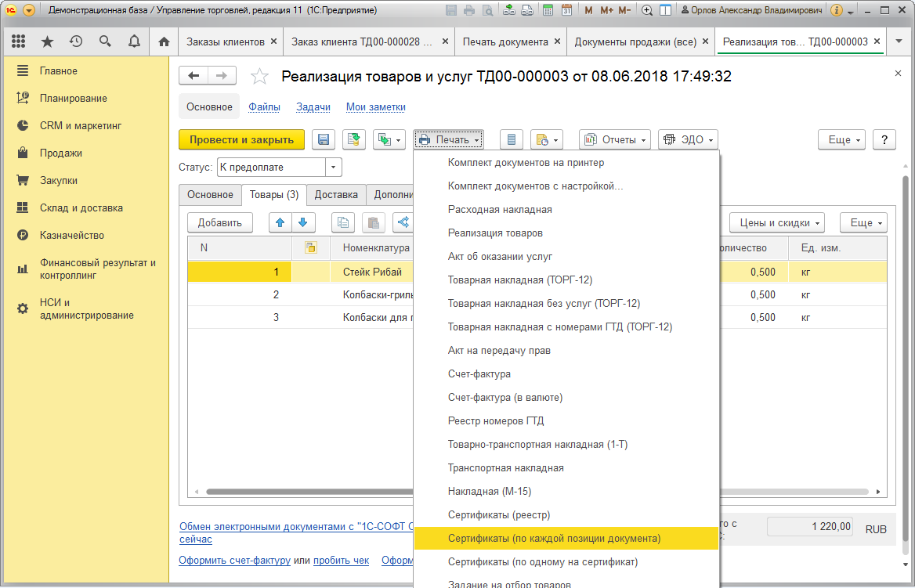
Task: Open the Файлы link
Action: click(264, 107)
